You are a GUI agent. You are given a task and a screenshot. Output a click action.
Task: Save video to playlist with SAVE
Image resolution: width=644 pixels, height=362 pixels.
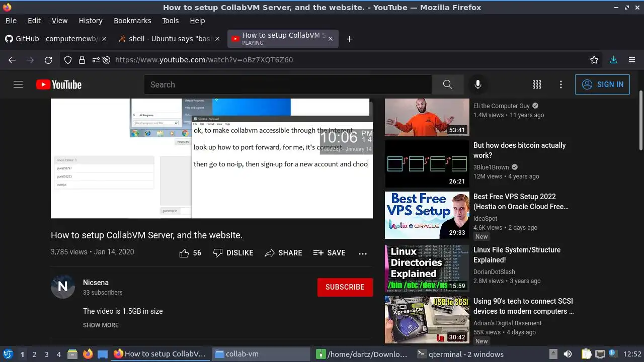329,253
